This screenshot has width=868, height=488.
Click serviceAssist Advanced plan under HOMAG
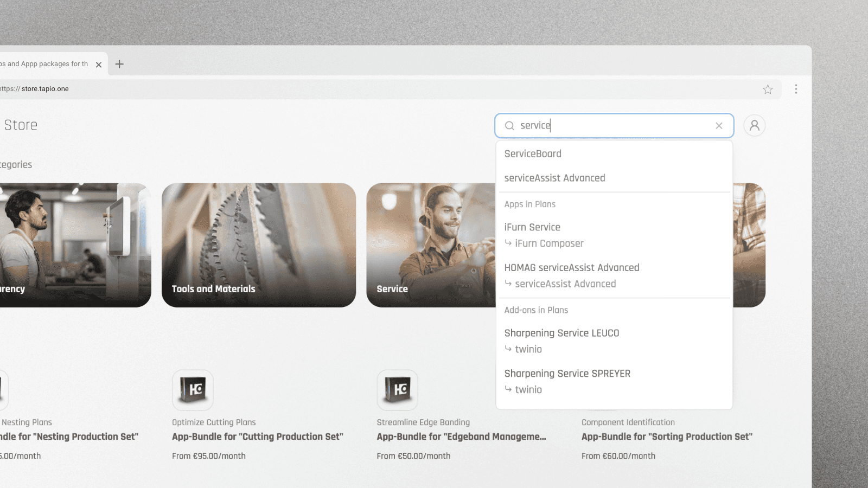[565, 284]
